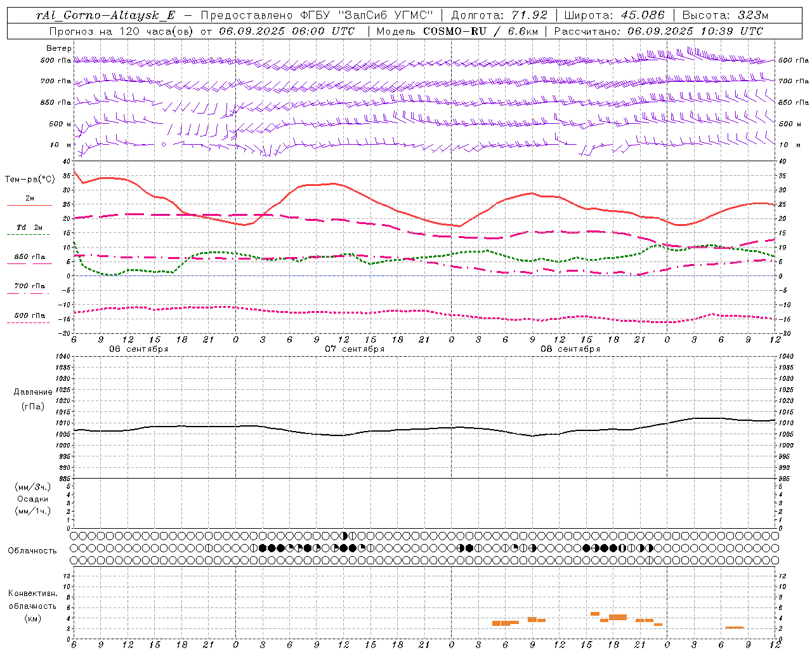The image size is (812, 650).
Task: Click the 07 сентября date label
Action: [354, 349]
